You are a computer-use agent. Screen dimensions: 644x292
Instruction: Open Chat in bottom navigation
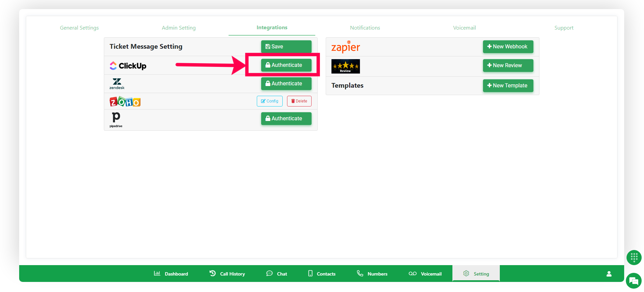277,274
